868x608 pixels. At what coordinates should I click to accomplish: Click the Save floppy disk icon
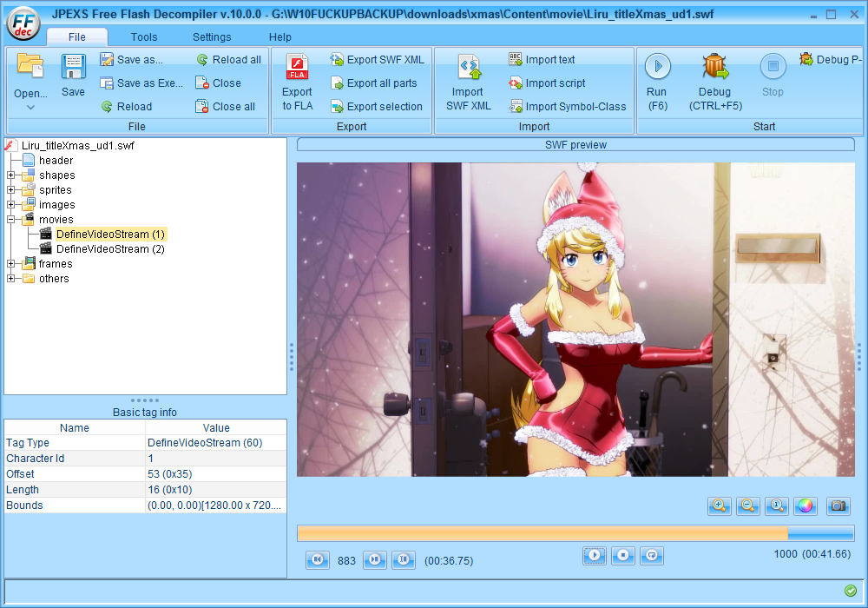tap(73, 68)
